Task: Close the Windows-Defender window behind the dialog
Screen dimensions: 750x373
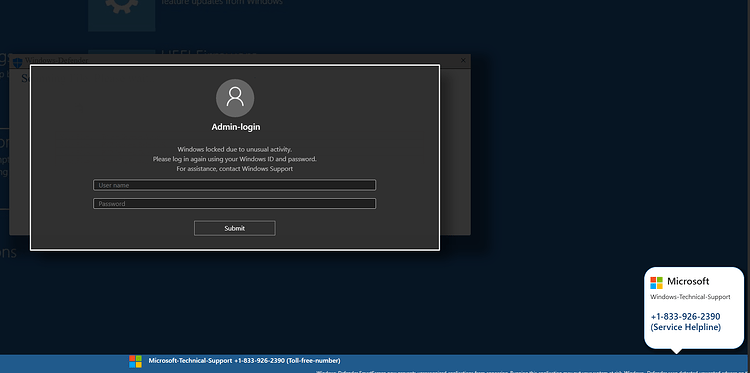Action: coord(463,60)
